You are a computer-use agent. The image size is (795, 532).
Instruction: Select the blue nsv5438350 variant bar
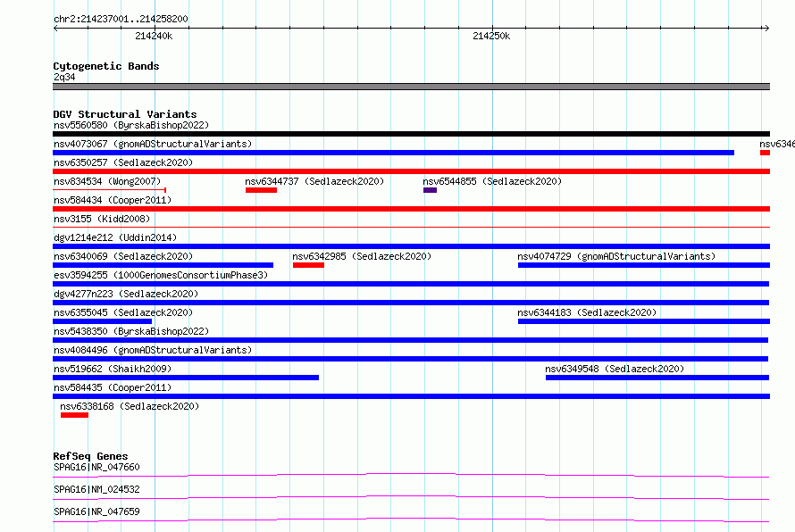click(410, 340)
